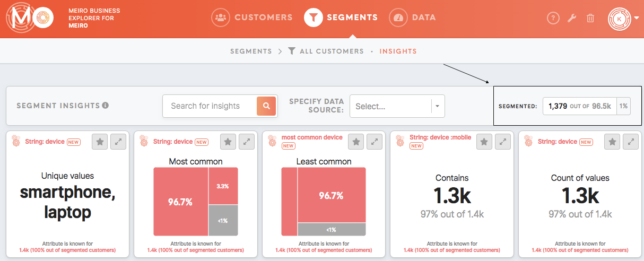The image size is (644, 261).
Task: Go to Segments breadcrumb link
Action: (x=251, y=51)
